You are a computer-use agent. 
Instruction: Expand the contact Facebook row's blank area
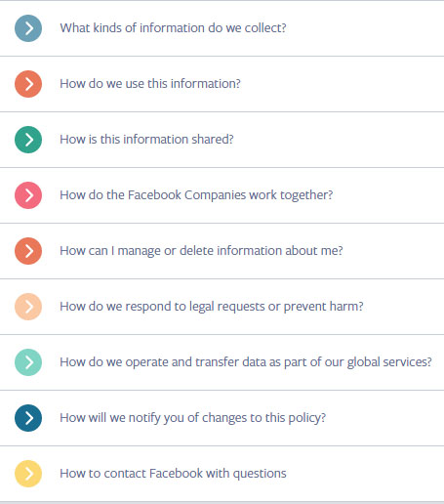coord(364,474)
